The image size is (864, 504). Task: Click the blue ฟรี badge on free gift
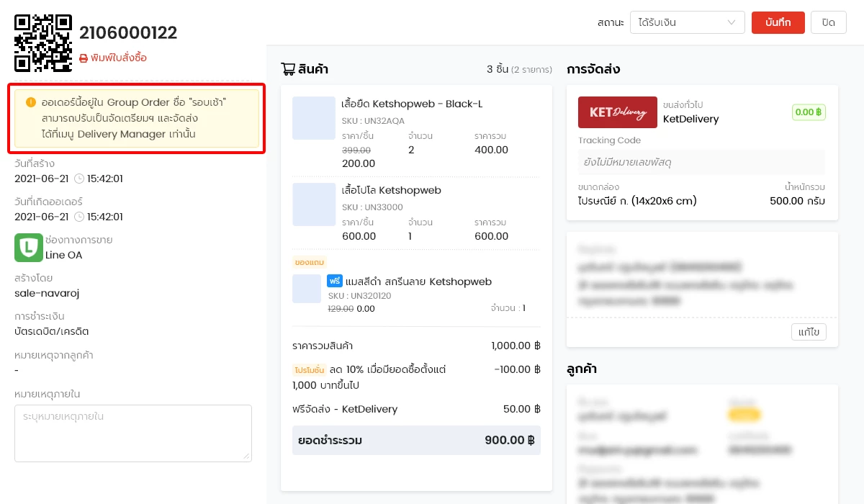[335, 281]
